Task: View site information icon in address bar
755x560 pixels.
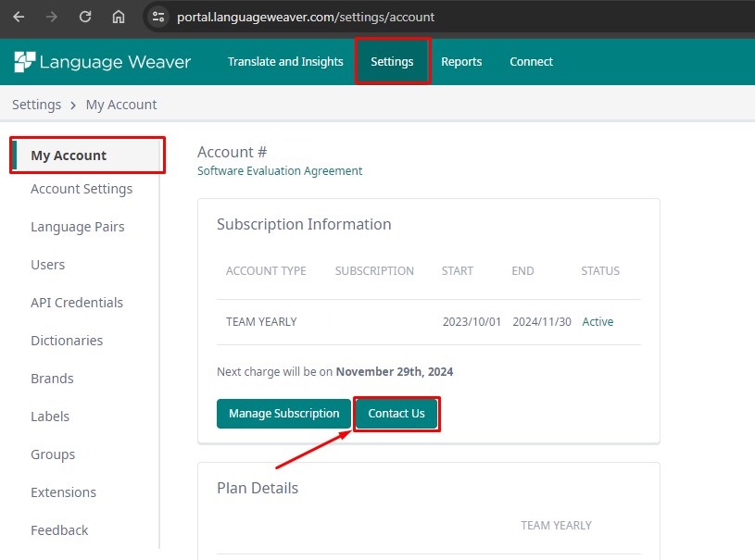Action: pos(158,17)
